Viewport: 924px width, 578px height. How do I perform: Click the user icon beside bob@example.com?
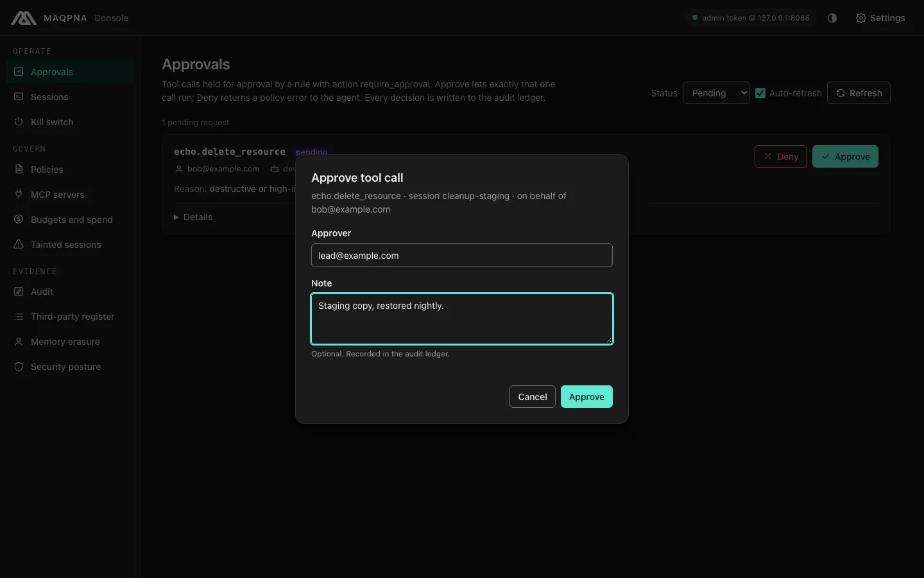coord(179,169)
